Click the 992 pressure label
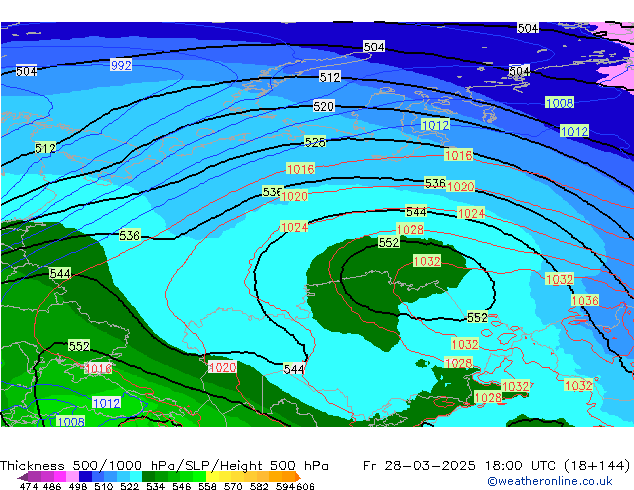The image size is (634, 490). tap(121, 65)
